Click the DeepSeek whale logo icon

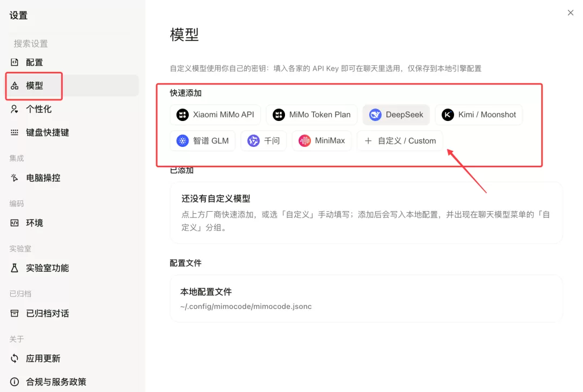(x=375, y=114)
